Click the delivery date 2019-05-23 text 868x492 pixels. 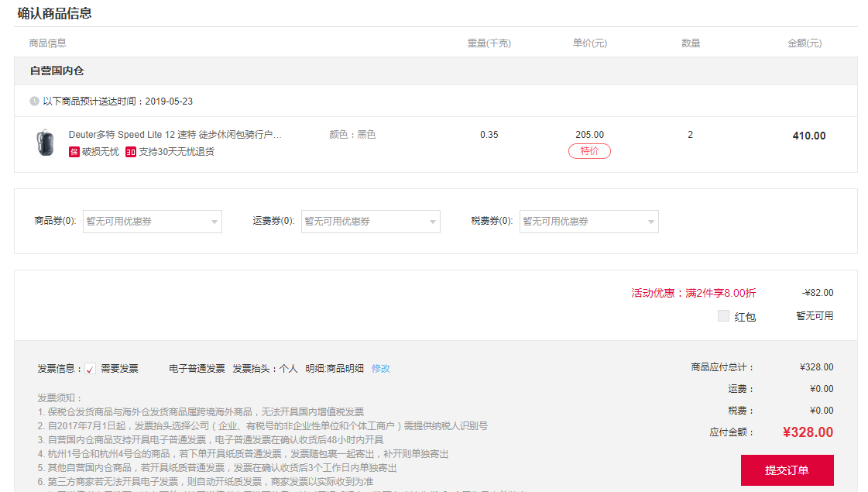click(x=169, y=101)
